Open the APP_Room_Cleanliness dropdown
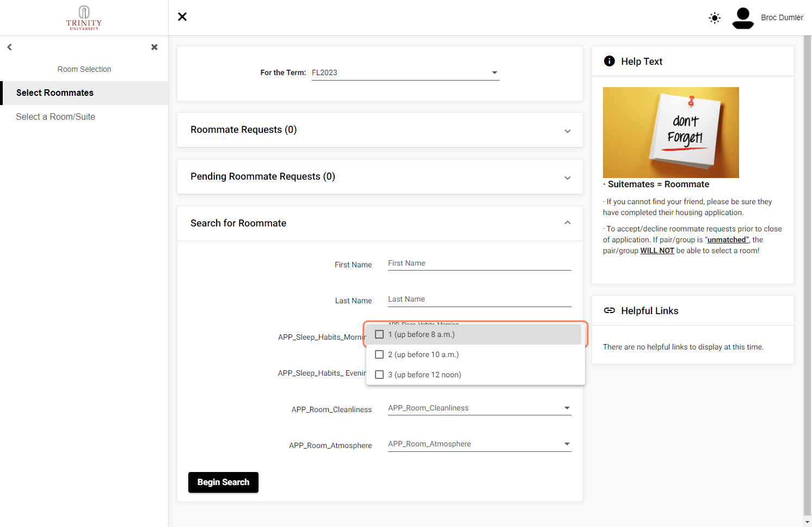This screenshot has height=527, width=812. [x=479, y=408]
